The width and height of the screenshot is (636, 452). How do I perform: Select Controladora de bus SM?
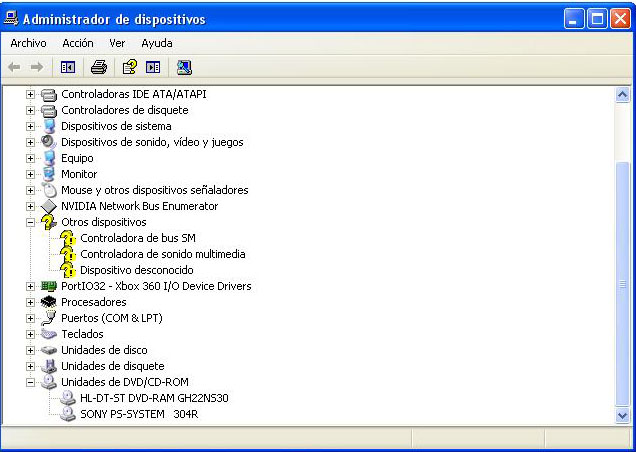[138, 238]
